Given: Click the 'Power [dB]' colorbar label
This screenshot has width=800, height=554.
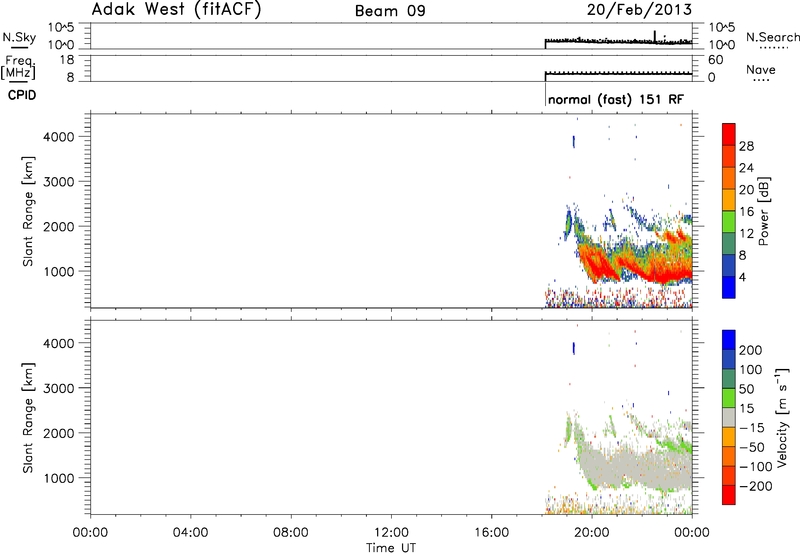Looking at the screenshot, I should click(x=764, y=211).
